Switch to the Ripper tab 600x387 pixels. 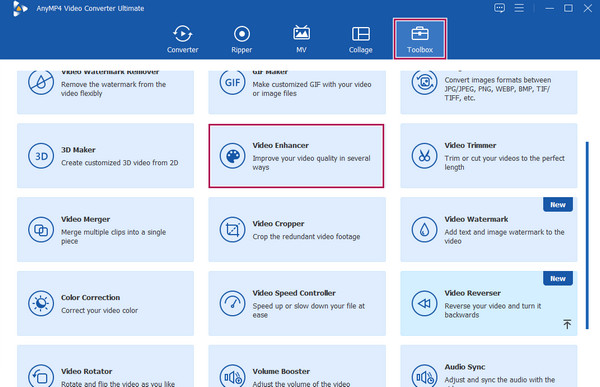242,39
